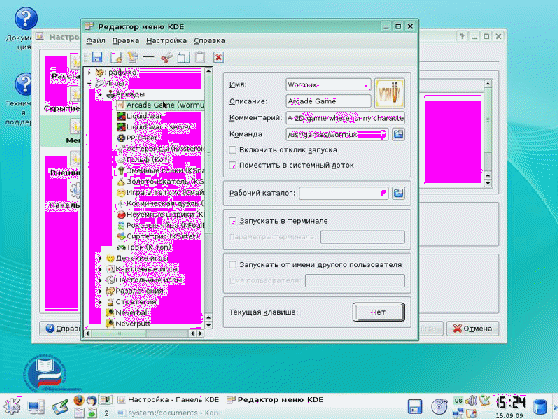Click the system:/documents Konqueror taskbar entry
This screenshot has height=419, width=558.
(x=169, y=413)
